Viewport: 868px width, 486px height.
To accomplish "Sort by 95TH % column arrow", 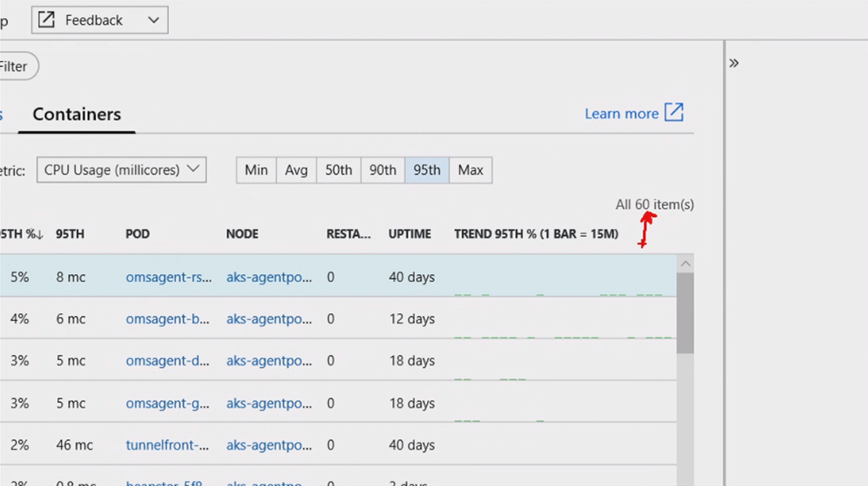I will tap(40, 234).
